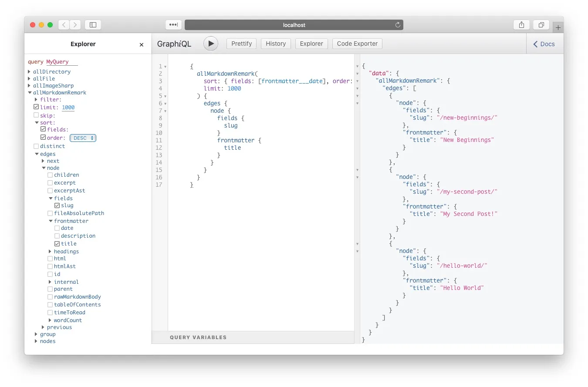Check the excerpt field checkbox
This screenshot has height=387, width=588.
[x=50, y=183]
